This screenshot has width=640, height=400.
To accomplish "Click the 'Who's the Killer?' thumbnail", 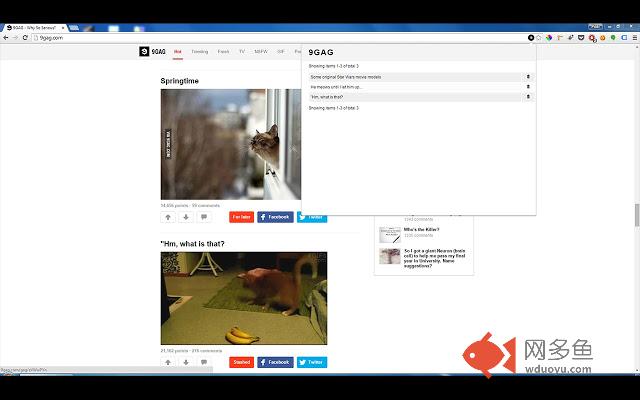I will click(390, 235).
